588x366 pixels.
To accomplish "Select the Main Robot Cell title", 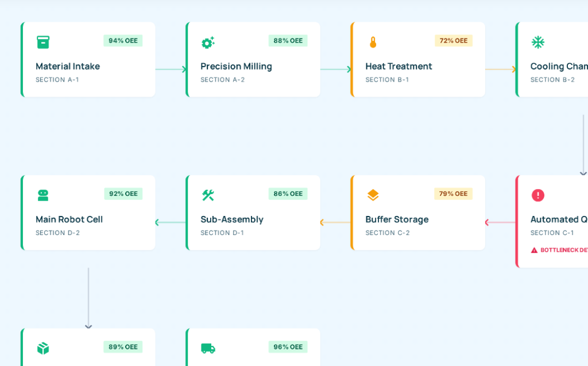I will point(69,219).
